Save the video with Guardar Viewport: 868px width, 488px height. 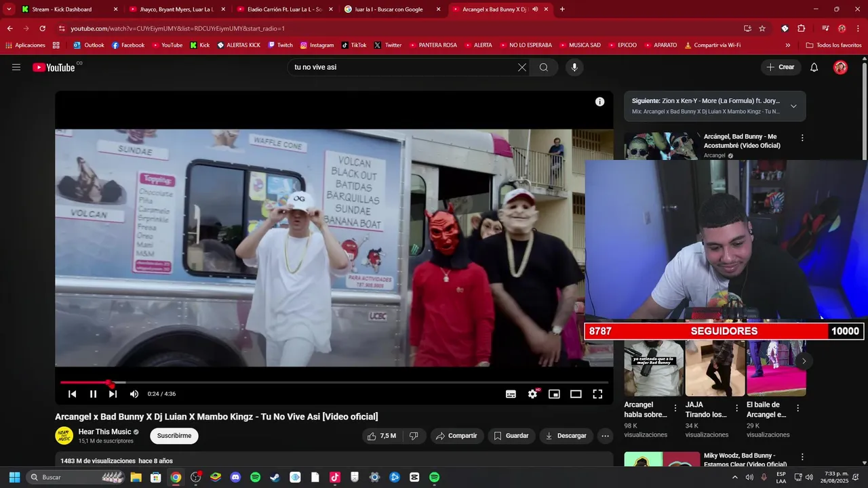(x=511, y=436)
